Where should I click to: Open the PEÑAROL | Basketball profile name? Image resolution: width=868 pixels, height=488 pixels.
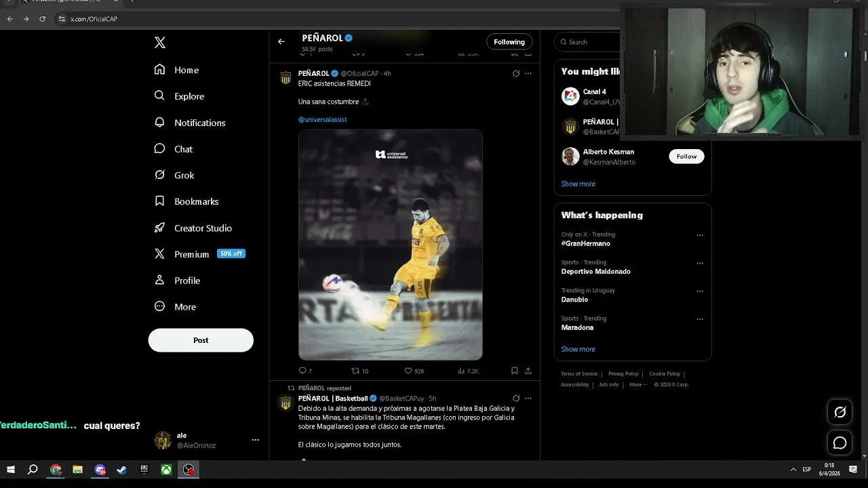(333, 399)
